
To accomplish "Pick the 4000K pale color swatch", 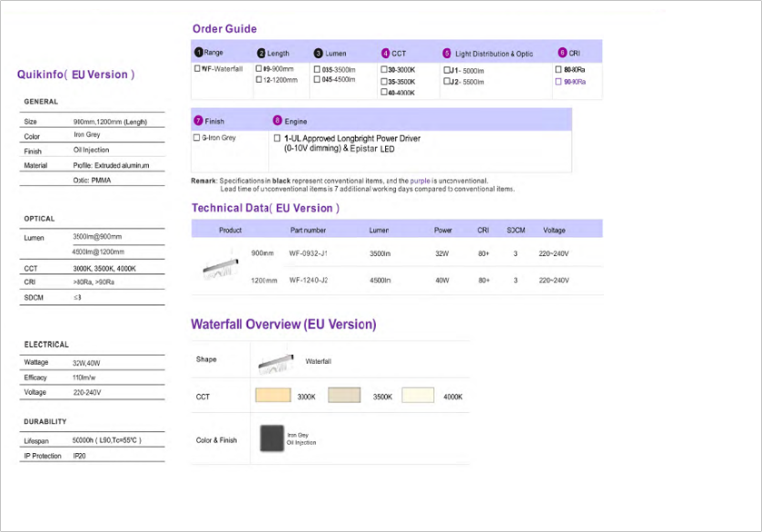I will pos(419,396).
